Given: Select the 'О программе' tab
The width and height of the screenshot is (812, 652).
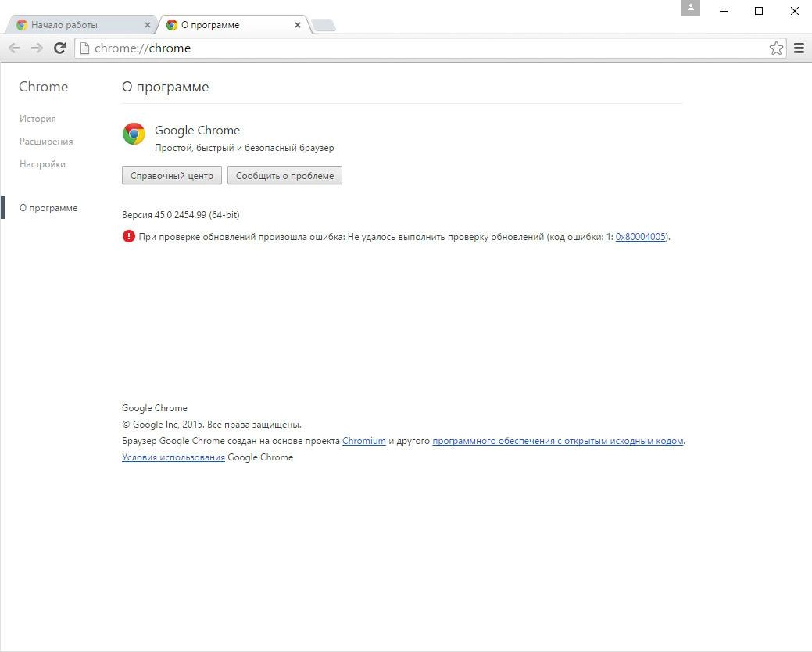Looking at the screenshot, I should 233,25.
